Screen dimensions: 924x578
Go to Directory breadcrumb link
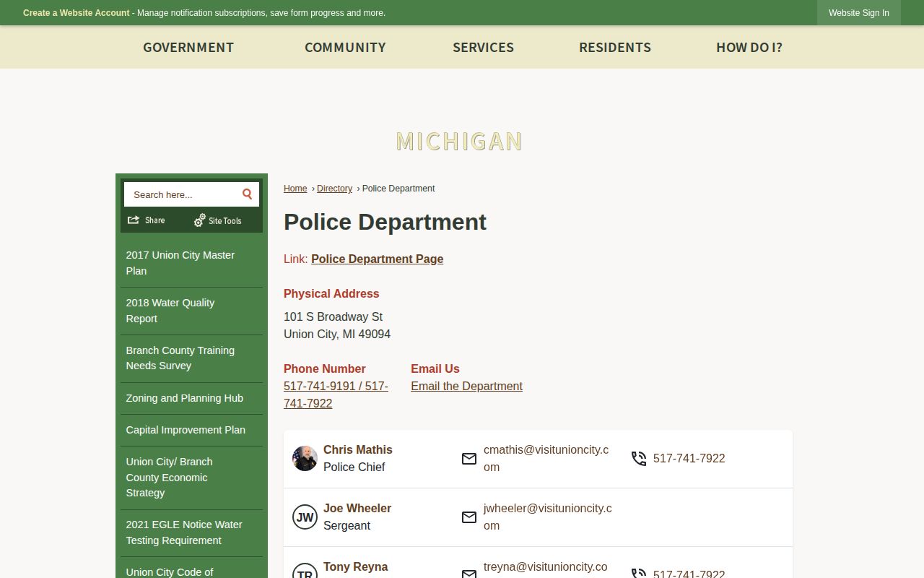[x=334, y=189]
